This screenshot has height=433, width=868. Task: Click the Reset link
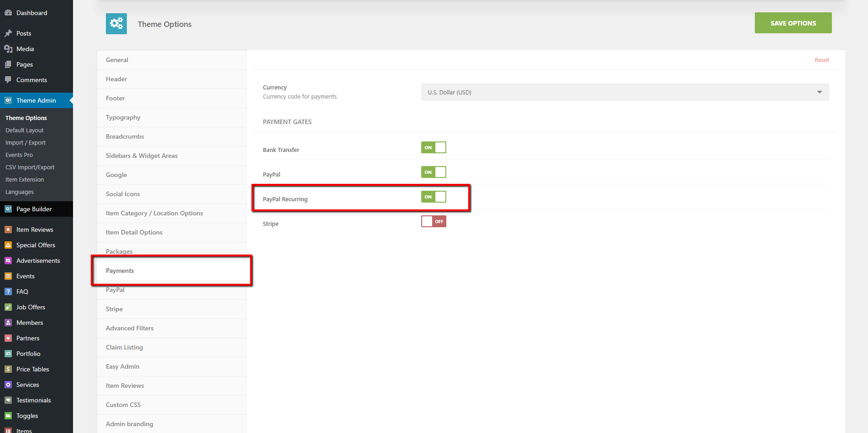[x=822, y=60]
